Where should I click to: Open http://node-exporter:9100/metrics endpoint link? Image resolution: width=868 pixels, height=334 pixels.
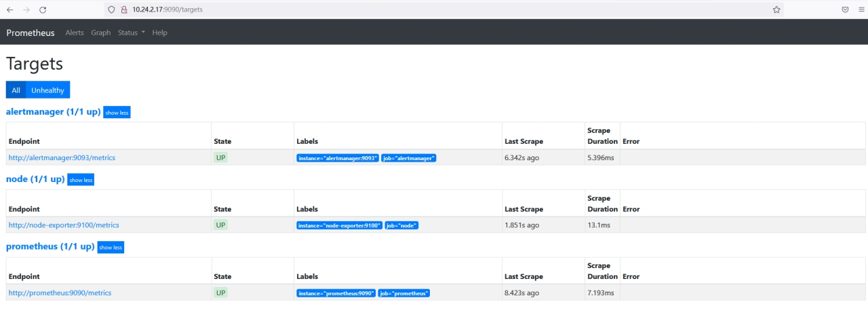pos(64,225)
